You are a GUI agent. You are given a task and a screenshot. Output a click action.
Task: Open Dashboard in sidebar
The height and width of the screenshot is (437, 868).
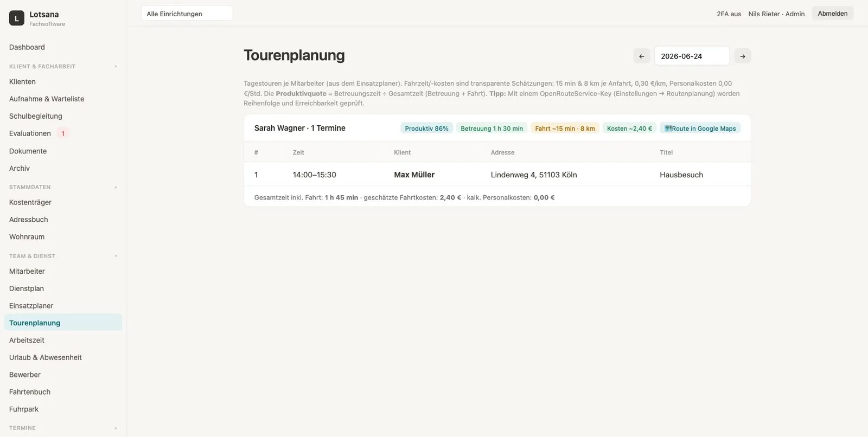click(x=63, y=47)
